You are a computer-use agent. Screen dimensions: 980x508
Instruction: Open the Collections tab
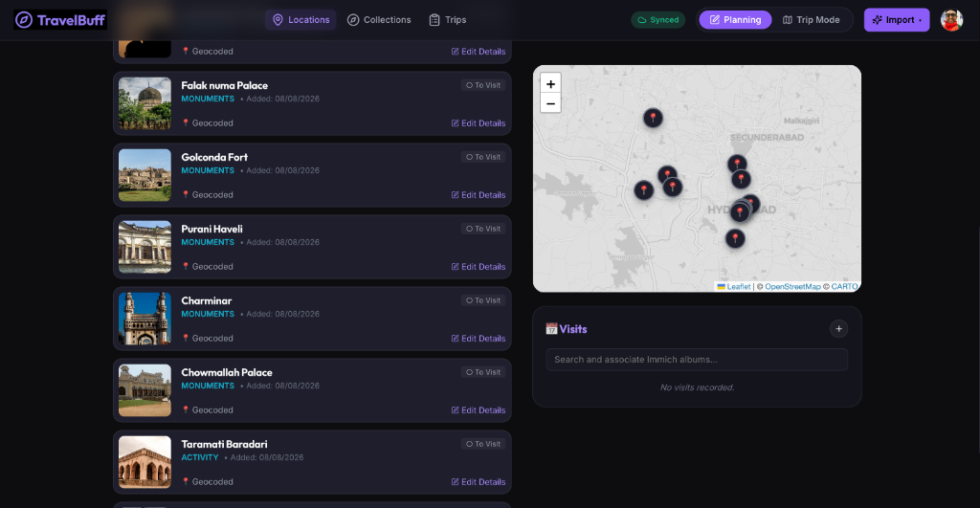point(379,20)
